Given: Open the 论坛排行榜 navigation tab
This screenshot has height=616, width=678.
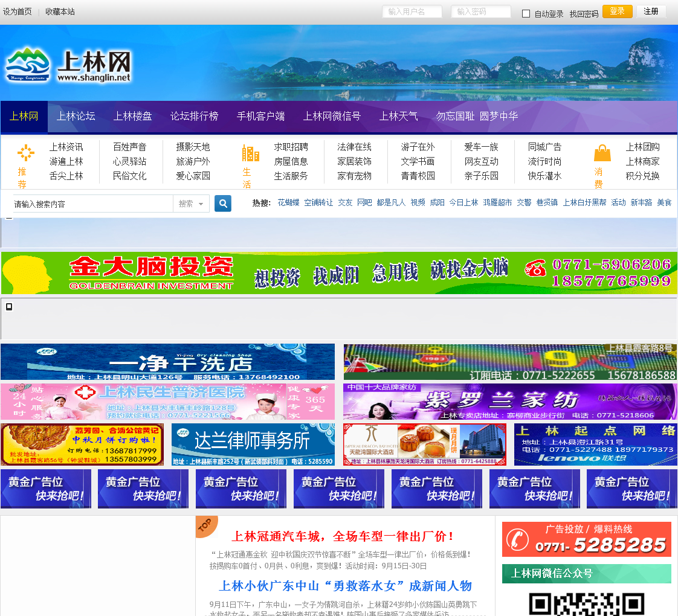Looking at the screenshot, I should 194,117.
